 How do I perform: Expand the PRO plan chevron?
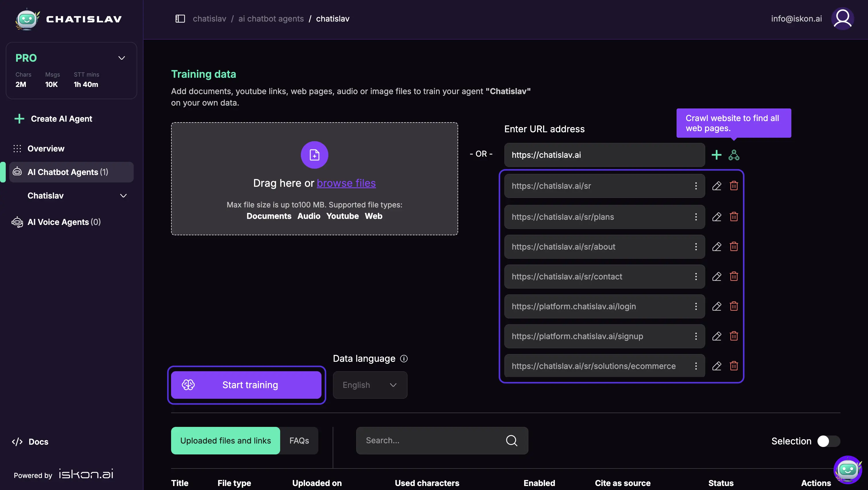pyautogui.click(x=122, y=58)
